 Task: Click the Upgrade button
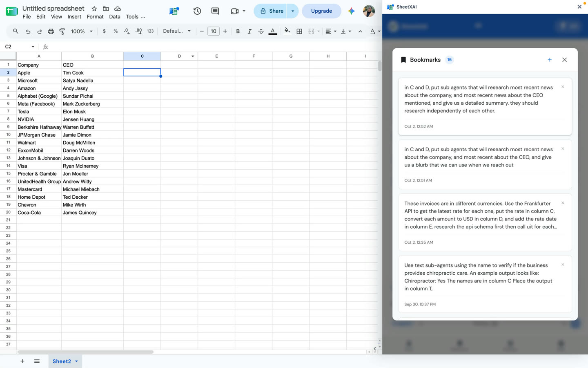click(x=321, y=11)
